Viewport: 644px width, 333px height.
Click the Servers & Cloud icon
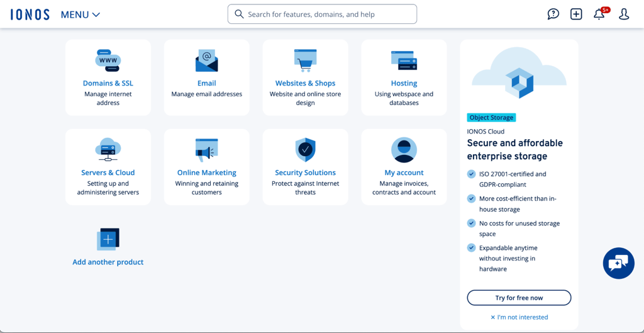[x=108, y=150]
